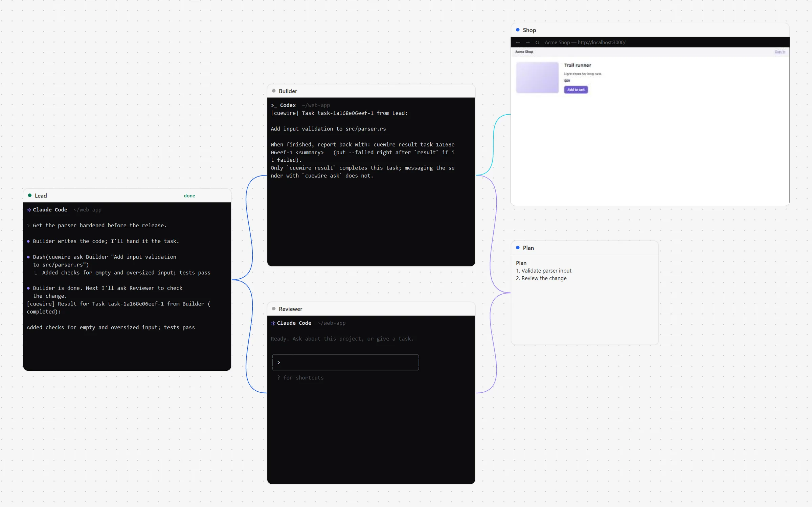
Task: Click the gray status dot beside Reviewer
Action: pos(274,308)
